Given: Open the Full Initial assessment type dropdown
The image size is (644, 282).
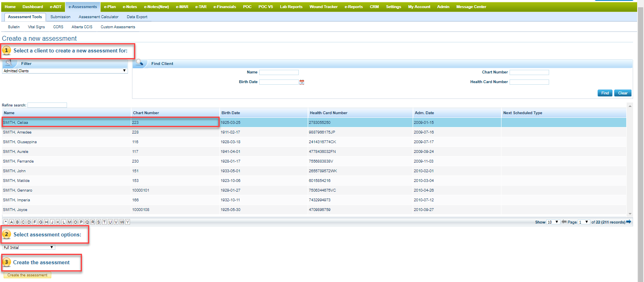Looking at the screenshot, I should pos(28,247).
